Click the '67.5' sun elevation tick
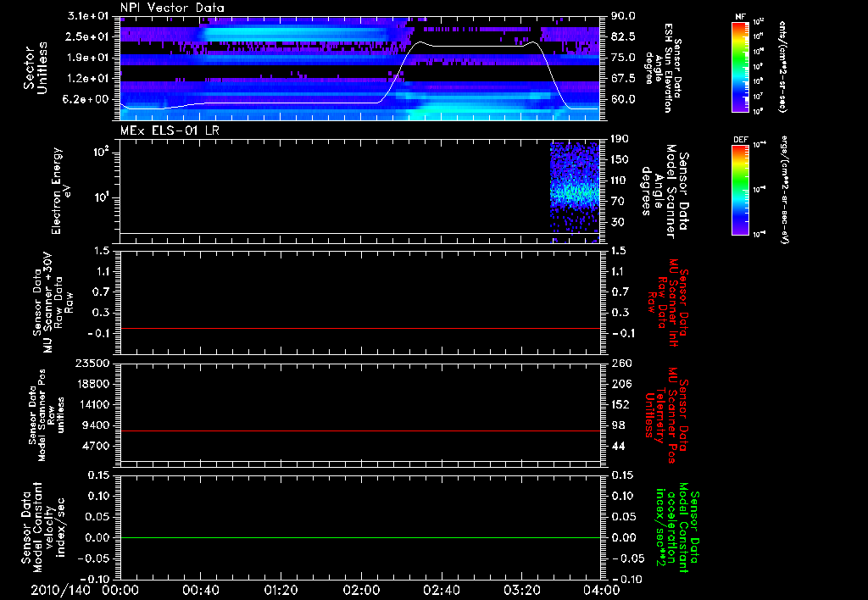 tap(623, 79)
